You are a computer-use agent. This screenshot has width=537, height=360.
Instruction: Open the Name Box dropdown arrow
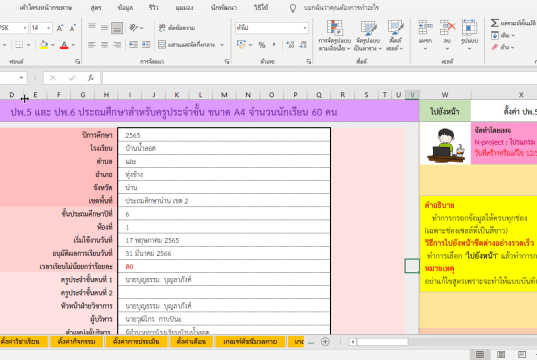tap(21, 78)
